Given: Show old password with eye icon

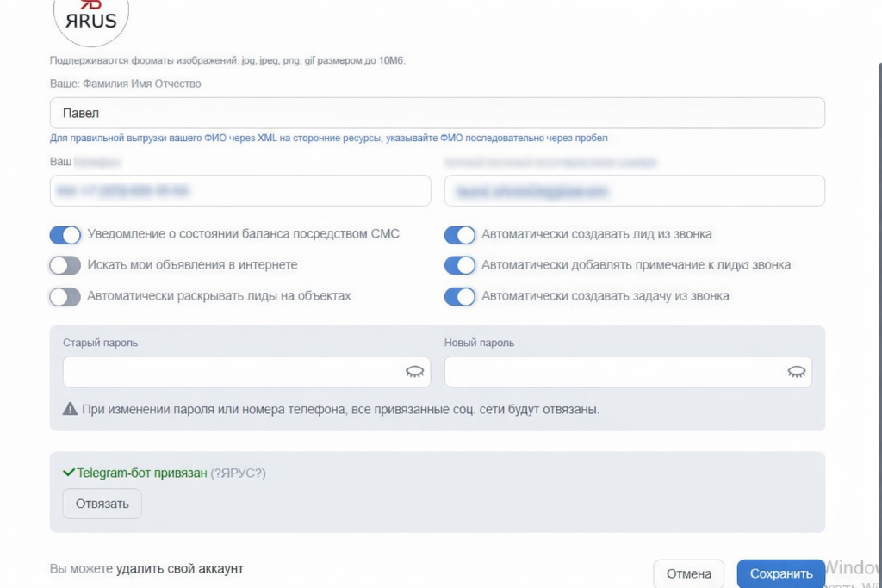Looking at the screenshot, I should 414,372.
